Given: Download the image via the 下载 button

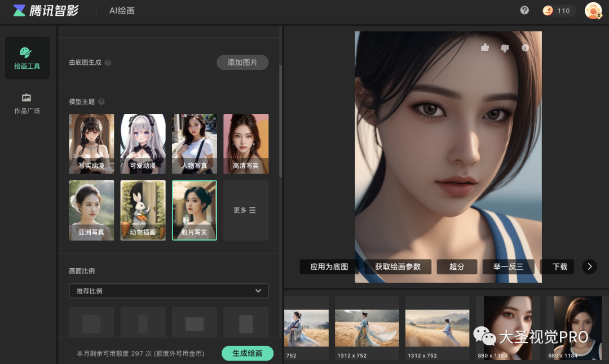Looking at the screenshot, I should click(x=557, y=267).
